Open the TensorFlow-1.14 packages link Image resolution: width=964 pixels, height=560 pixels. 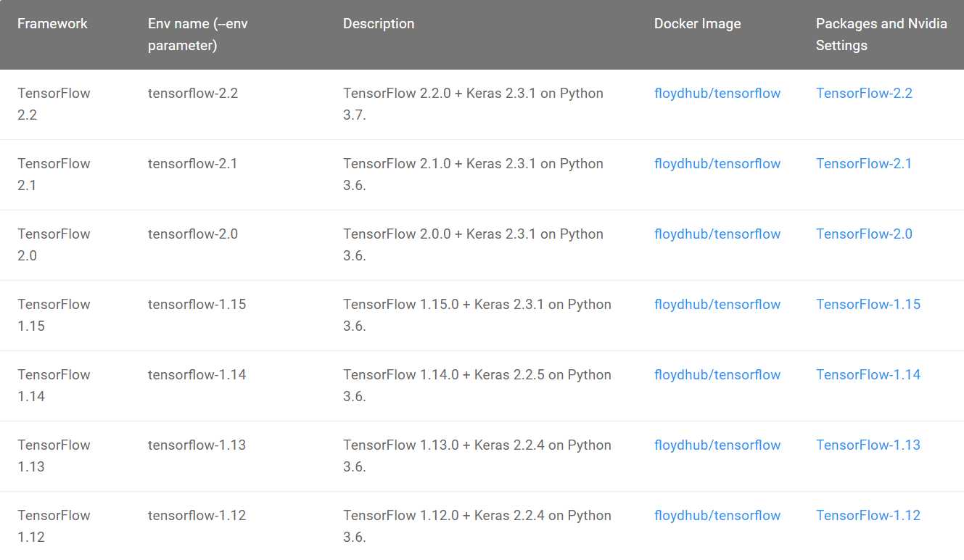pyautogui.click(x=868, y=375)
